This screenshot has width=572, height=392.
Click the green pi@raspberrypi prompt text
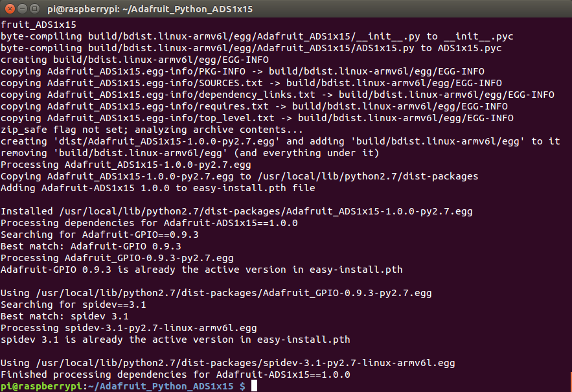click(41, 386)
